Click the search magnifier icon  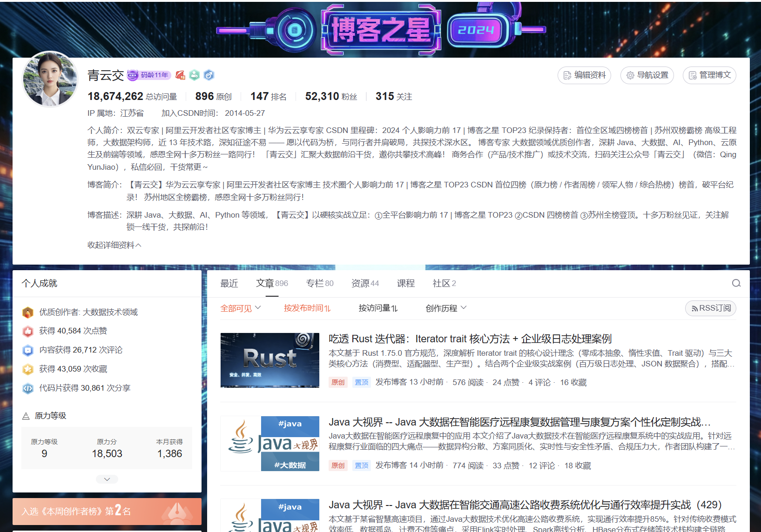pos(736,283)
